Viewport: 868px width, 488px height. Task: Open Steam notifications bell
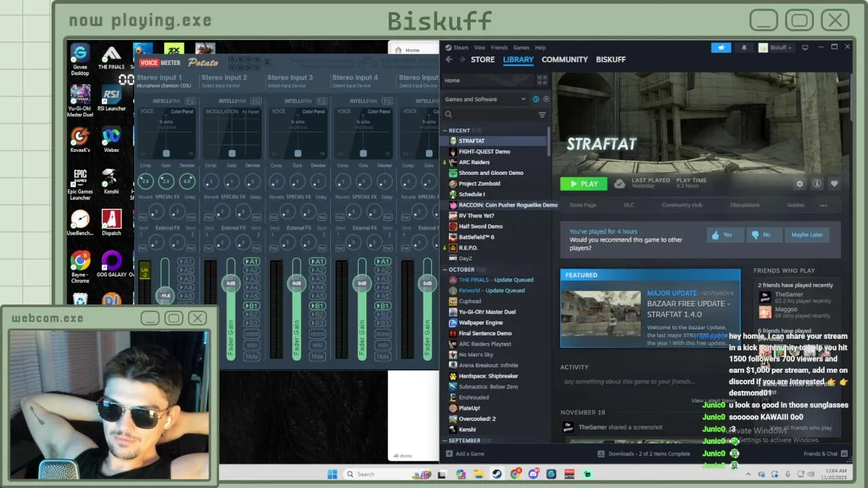[x=744, y=47]
